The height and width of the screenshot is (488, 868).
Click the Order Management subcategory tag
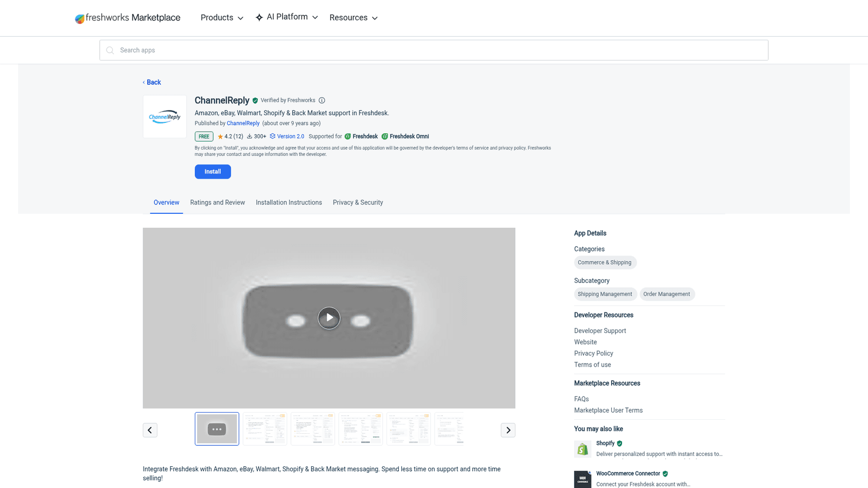667,294
